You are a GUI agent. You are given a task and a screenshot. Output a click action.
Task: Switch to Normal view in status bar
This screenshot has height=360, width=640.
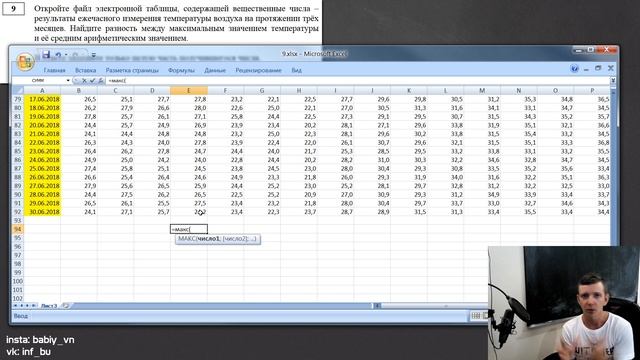click(476, 316)
